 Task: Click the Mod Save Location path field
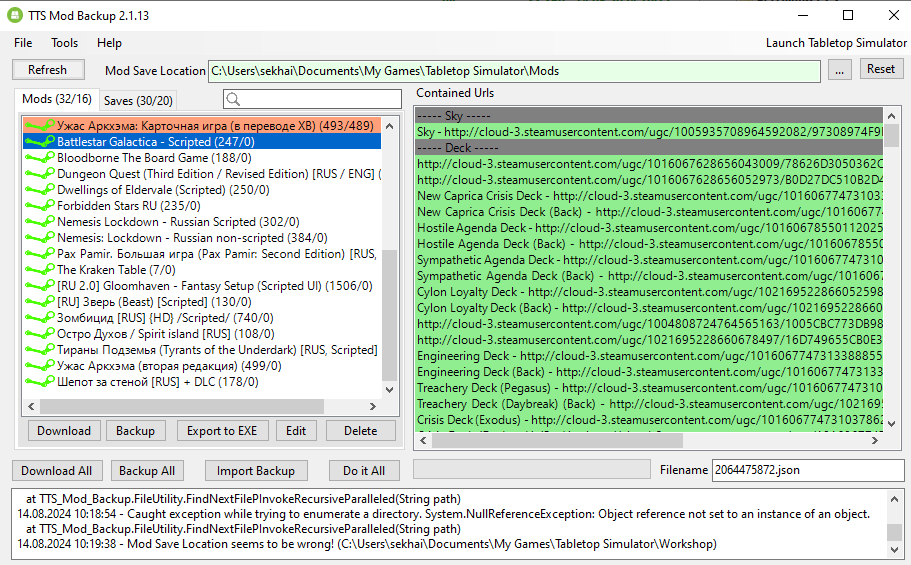point(514,71)
